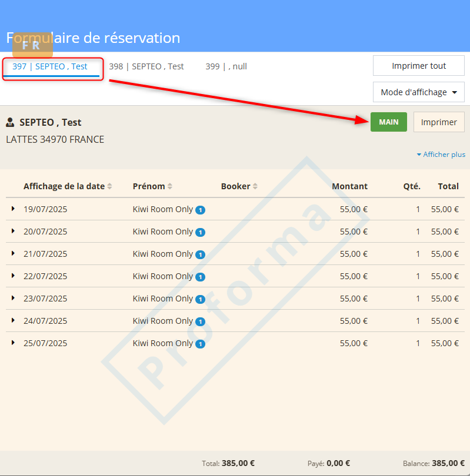This screenshot has height=476, width=470.
Task: Open the 399 | , null tab
Action: click(x=226, y=66)
